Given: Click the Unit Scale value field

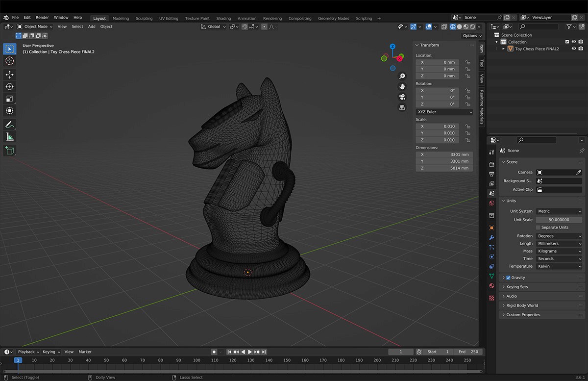Looking at the screenshot, I should [559, 220].
